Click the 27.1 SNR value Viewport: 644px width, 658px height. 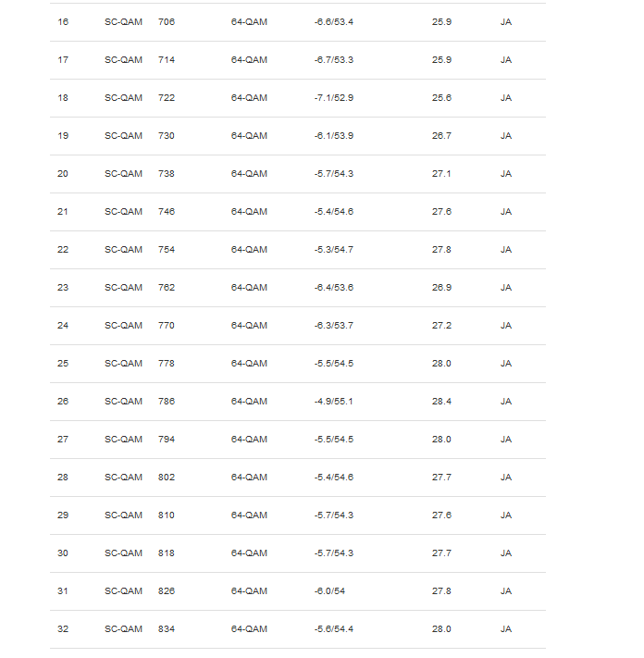click(441, 173)
